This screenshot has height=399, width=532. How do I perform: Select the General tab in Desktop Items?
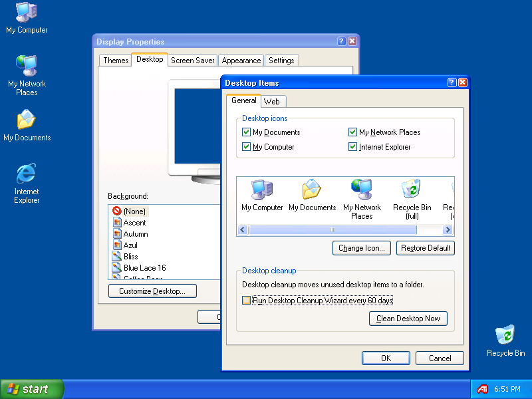243,100
